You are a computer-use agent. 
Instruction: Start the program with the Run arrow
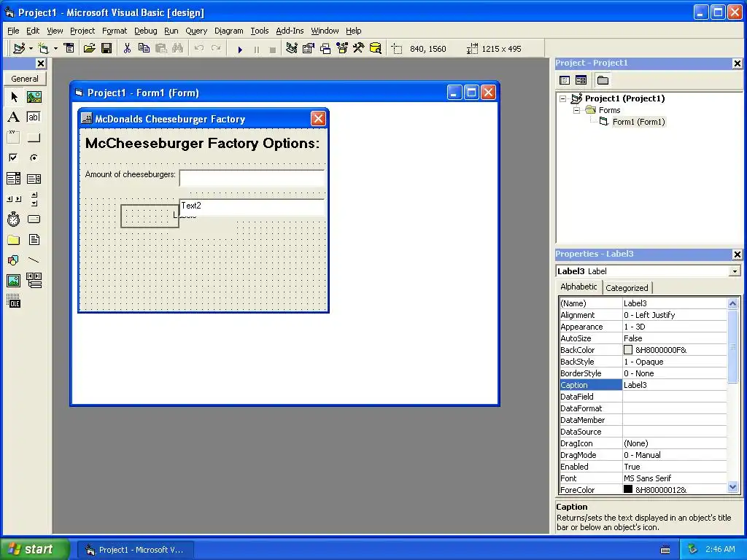240,49
